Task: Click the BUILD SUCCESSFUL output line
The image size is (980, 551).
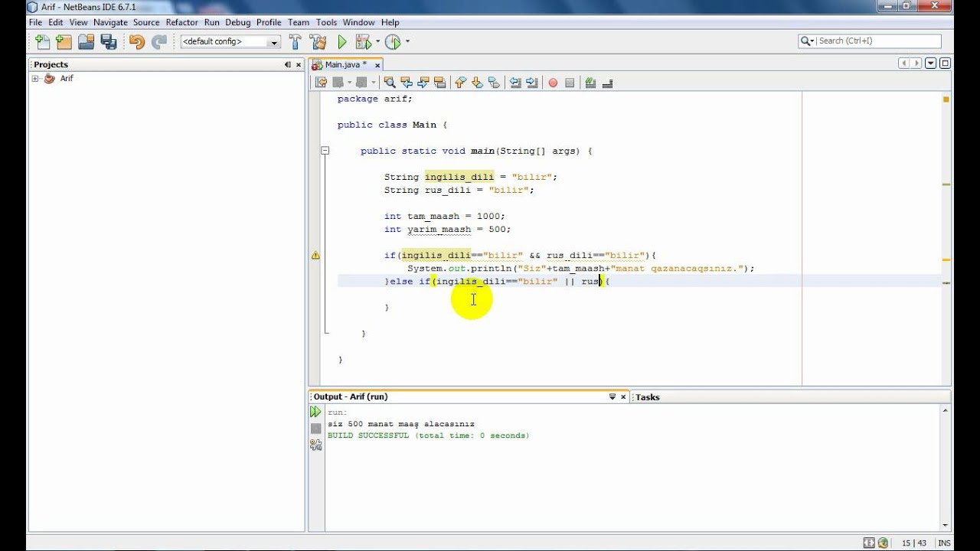Action: [428, 435]
